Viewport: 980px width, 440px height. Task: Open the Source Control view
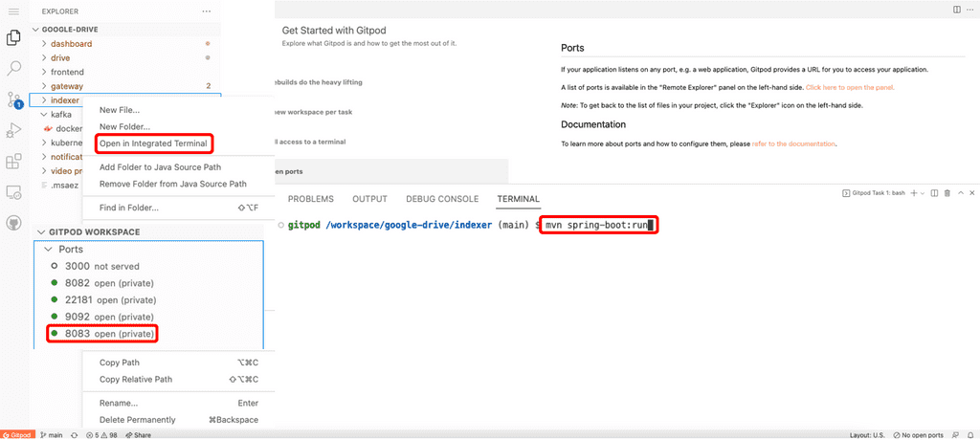[x=14, y=99]
